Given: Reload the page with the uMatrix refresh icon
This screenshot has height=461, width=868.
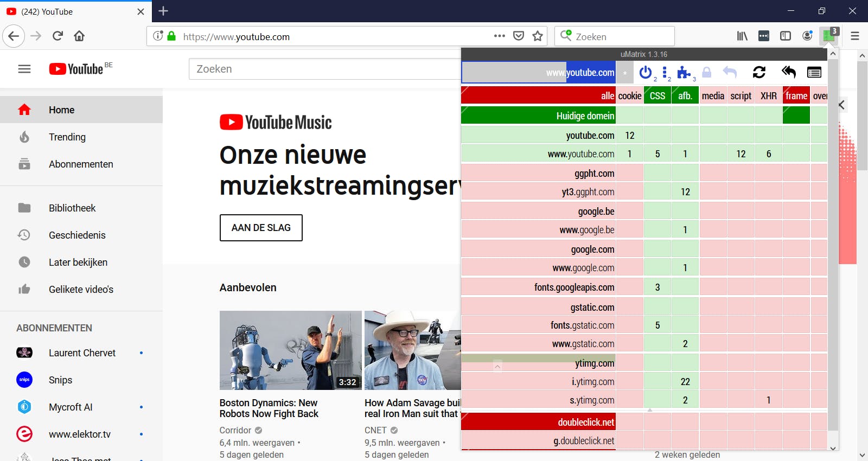Looking at the screenshot, I should pos(759,72).
